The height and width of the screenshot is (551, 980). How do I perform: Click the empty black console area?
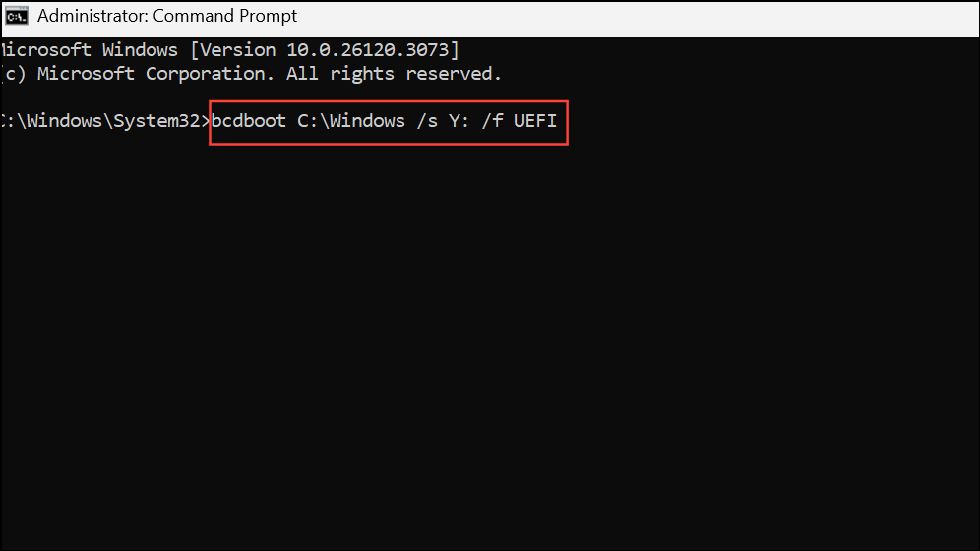490,343
